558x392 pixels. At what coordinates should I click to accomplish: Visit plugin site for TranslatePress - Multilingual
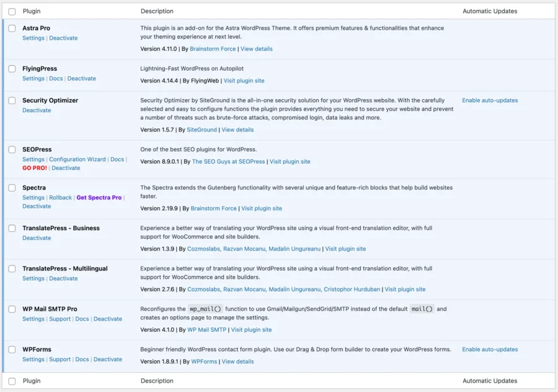point(405,289)
